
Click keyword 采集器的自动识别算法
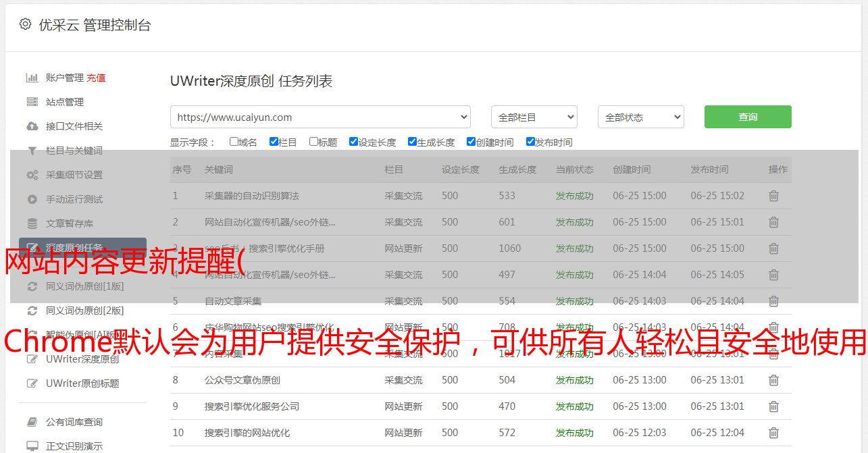click(252, 196)
